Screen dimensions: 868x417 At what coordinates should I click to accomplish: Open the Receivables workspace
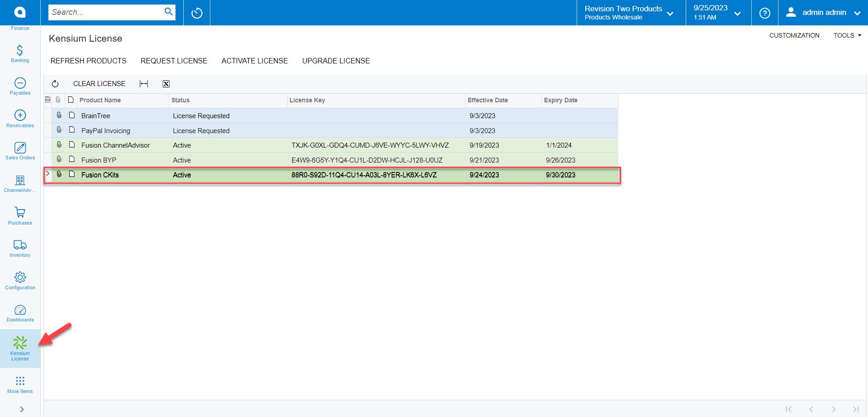(x=20, y=119)
